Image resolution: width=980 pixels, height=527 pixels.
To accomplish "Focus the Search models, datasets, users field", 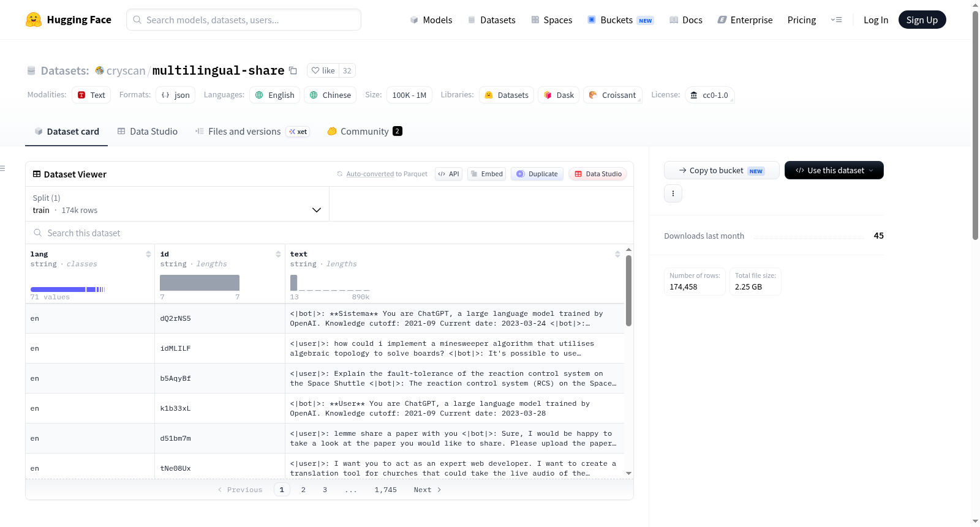I will [244, 20].
